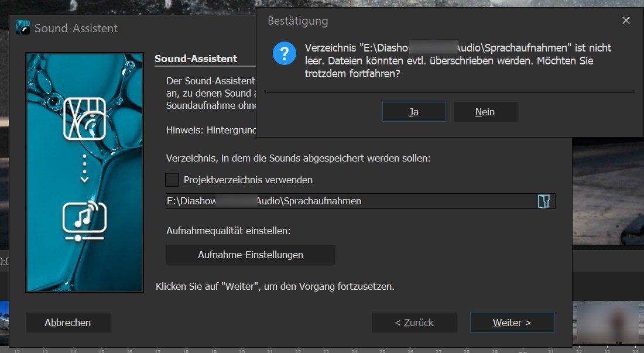Click Weiter to proceed to next step
The height and width of the screenshot is (353, 644).
(512, 323)
